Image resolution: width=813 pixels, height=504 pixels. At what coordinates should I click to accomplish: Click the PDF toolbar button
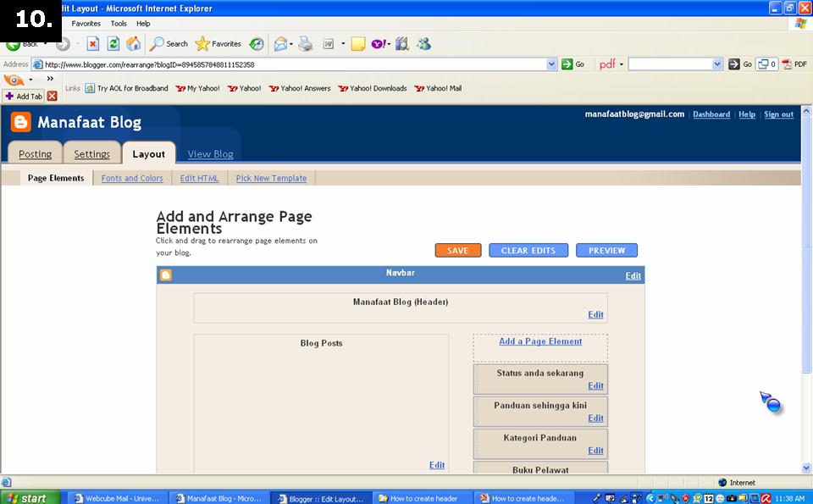[794, 64]
